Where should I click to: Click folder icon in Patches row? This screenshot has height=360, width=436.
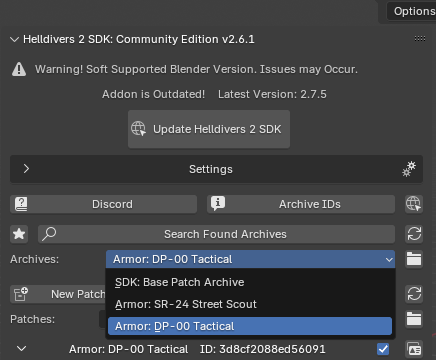(x=414, y=319)
